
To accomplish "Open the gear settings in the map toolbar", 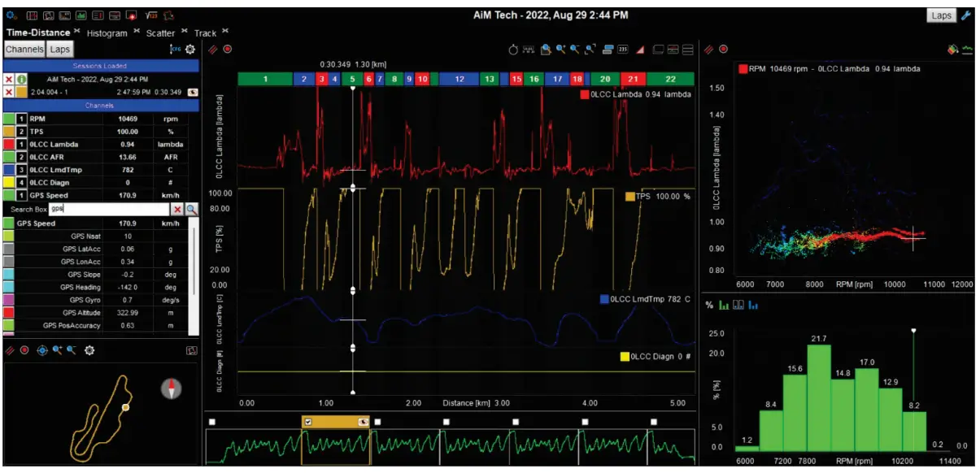I will 89,350.
